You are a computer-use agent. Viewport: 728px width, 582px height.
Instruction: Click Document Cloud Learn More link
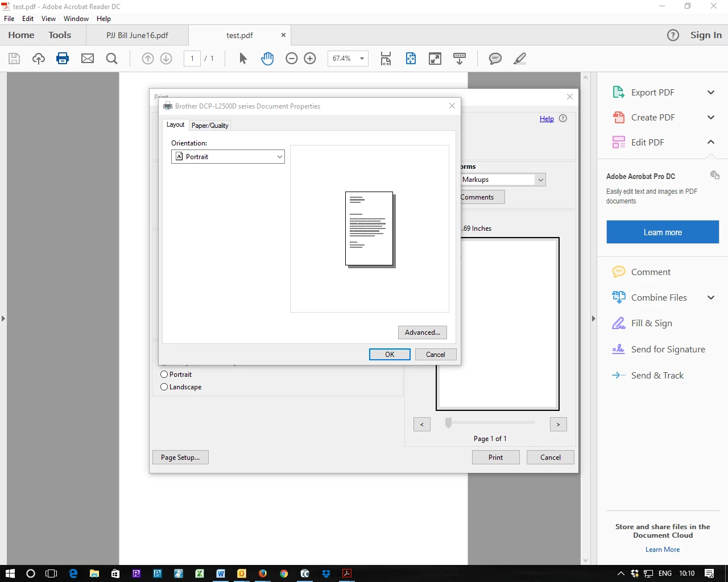pos(663,550)
